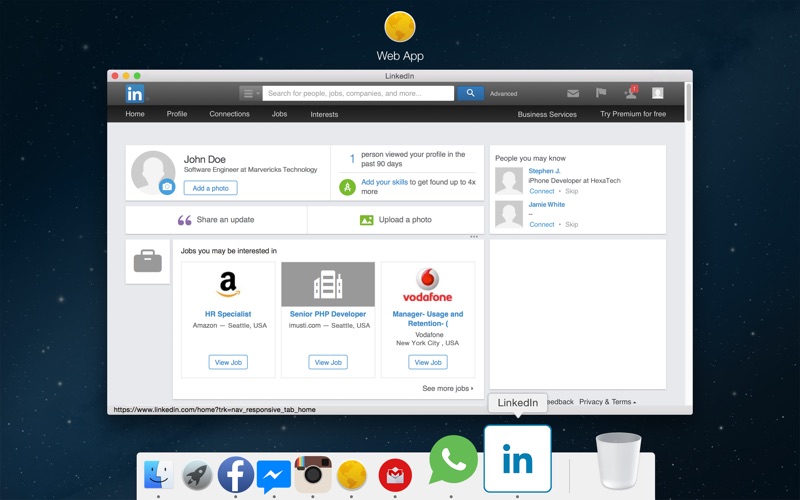Open the Connections menu item
Viewport: 800px width, 500px height.
coord(230,114)
